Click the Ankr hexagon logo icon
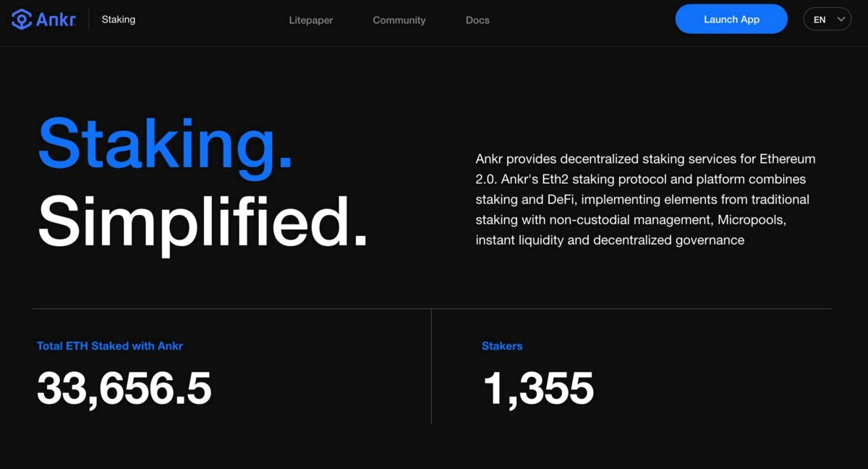This screenshot has width=868, height=469. point(22,20)
